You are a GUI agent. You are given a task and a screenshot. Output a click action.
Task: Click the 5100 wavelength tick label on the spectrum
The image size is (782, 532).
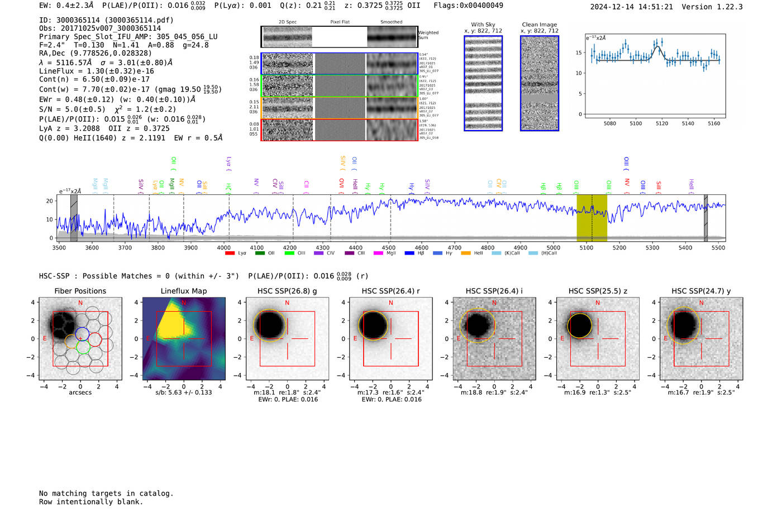coord(586,248)
